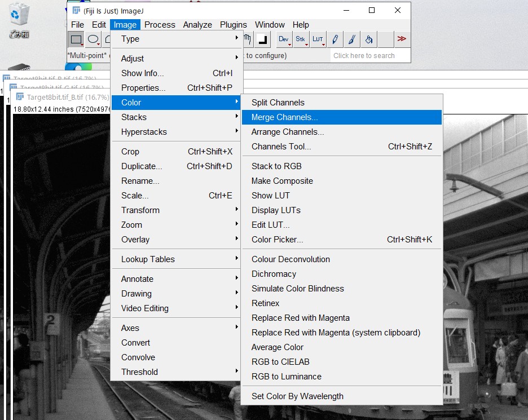Expand the Axes submenu

[x=175, y=328]
